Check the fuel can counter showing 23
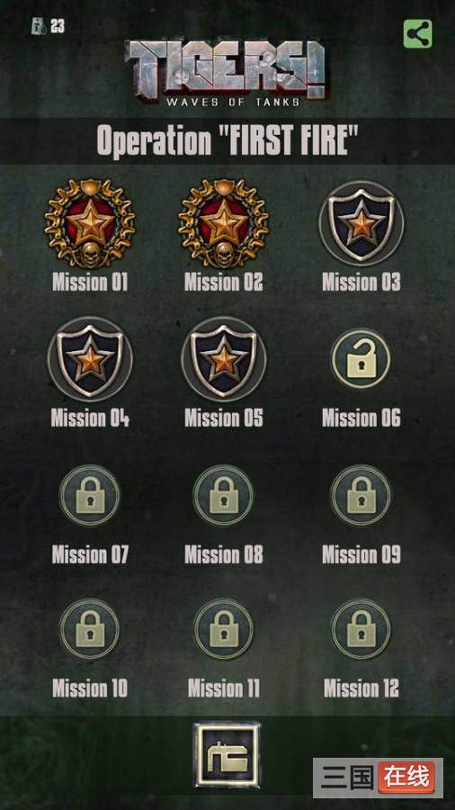Image resolution: width=455 pixels, height=810 pixels. [x=48, y=26]
